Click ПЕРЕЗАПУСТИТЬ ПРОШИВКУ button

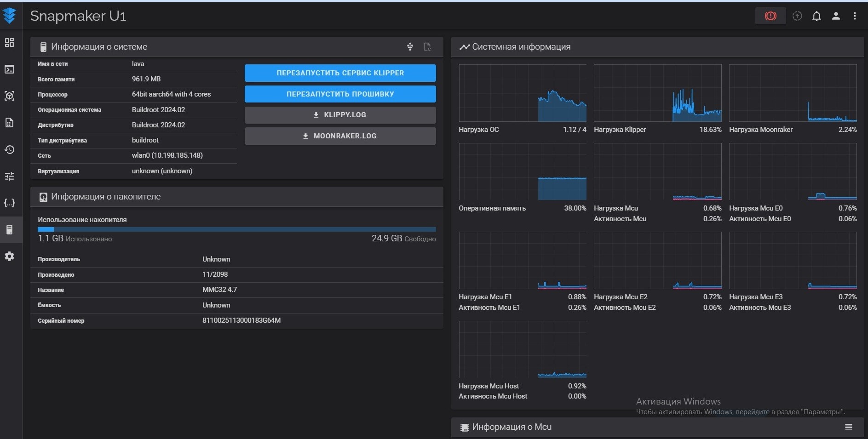pyautogui.click(x=340, y=94)
